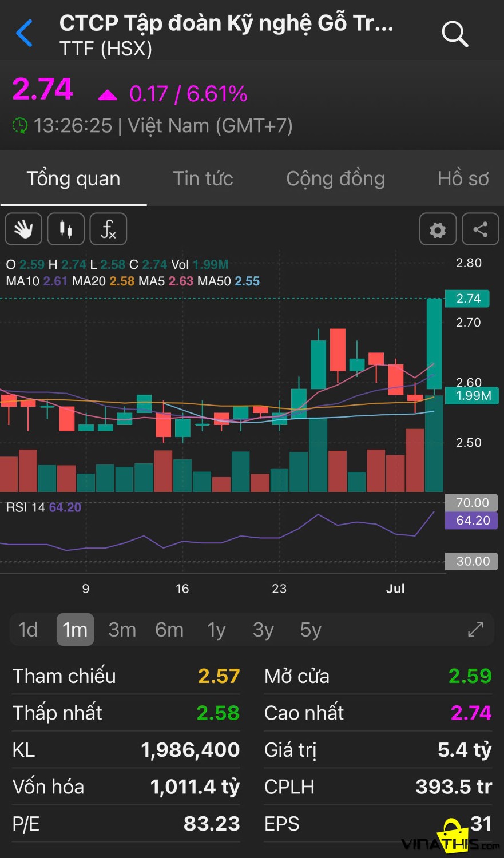The height and width of the screenshot is (858, 504).
Task: Click the Jul date label on the time axis
Action: tap(395, 589)
